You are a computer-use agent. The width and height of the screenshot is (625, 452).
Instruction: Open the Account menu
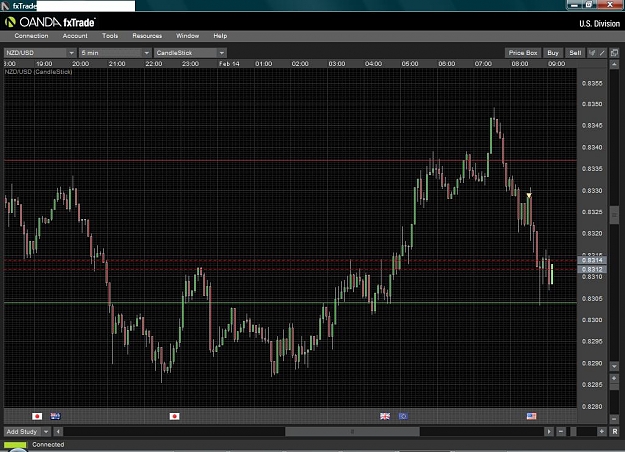click(x=75, y=36)
